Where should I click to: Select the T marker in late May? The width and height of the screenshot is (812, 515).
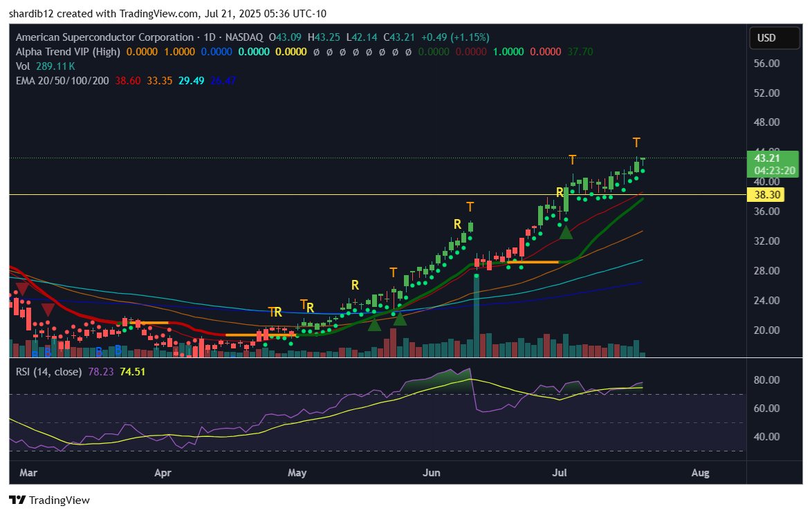(x=393, y=272)
